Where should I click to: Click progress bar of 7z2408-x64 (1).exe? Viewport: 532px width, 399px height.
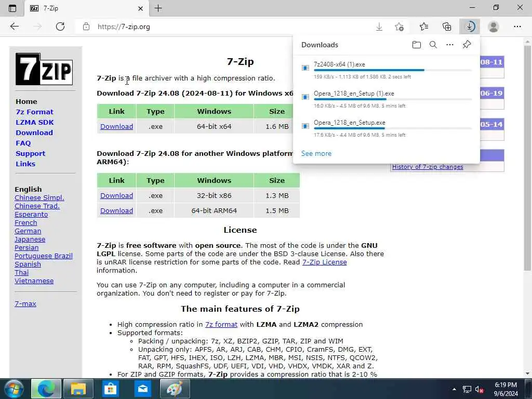[393, 70]
